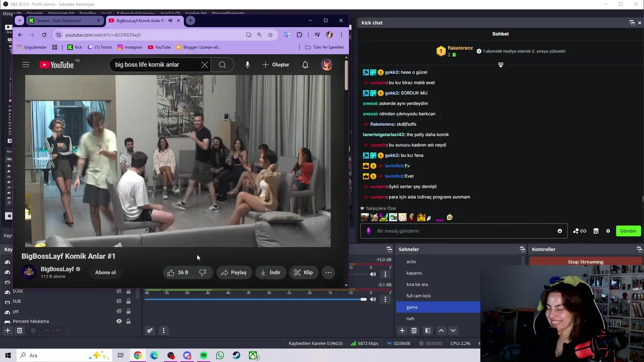Open the Oluştur create menu on YouTube
The width and height of the screenshot is (644, 362).
tap(276, 64)
